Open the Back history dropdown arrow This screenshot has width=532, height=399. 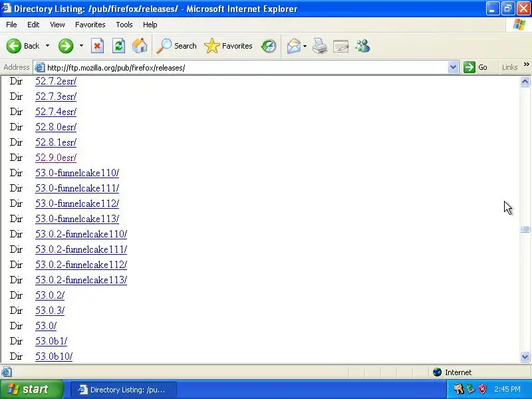47,46
